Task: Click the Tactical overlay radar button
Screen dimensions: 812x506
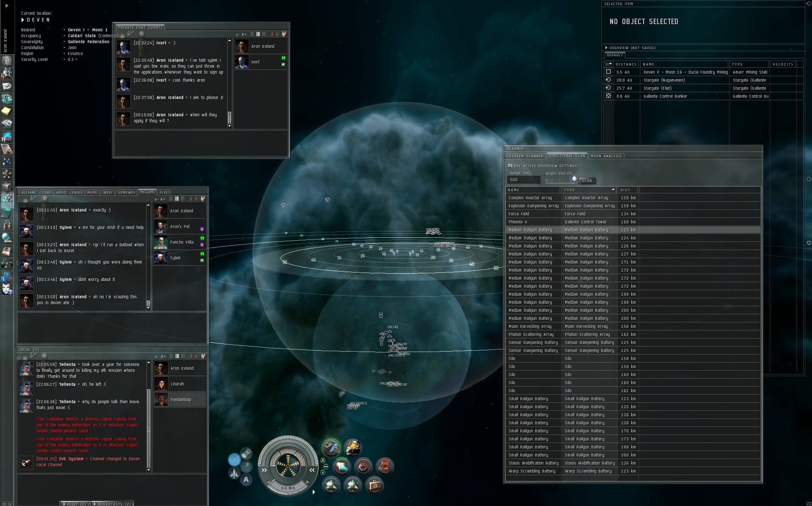Action: tap(246, 467)
